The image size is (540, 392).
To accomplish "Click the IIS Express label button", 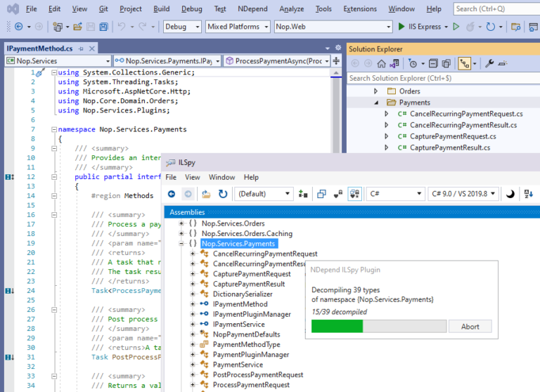I will point(424,27).
